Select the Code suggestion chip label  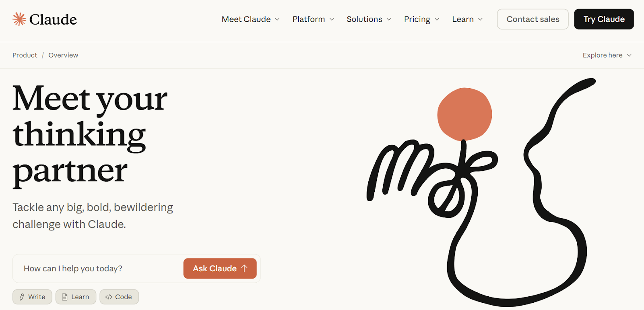(x=124, y=297)
